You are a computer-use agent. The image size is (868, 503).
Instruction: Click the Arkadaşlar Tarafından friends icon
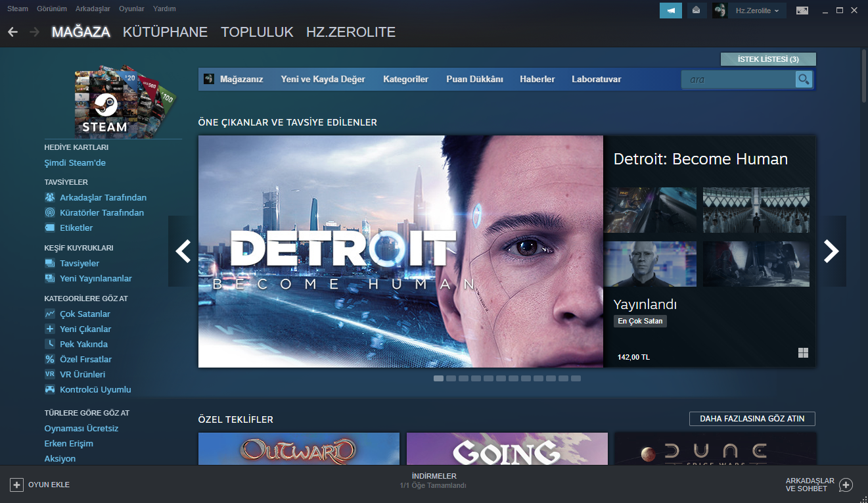pyautogui.click(x=50, y=197)
